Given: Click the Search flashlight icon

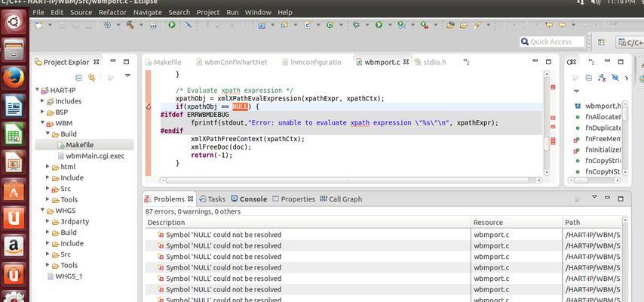Looking at the screenshot, I should coord(477,25).
